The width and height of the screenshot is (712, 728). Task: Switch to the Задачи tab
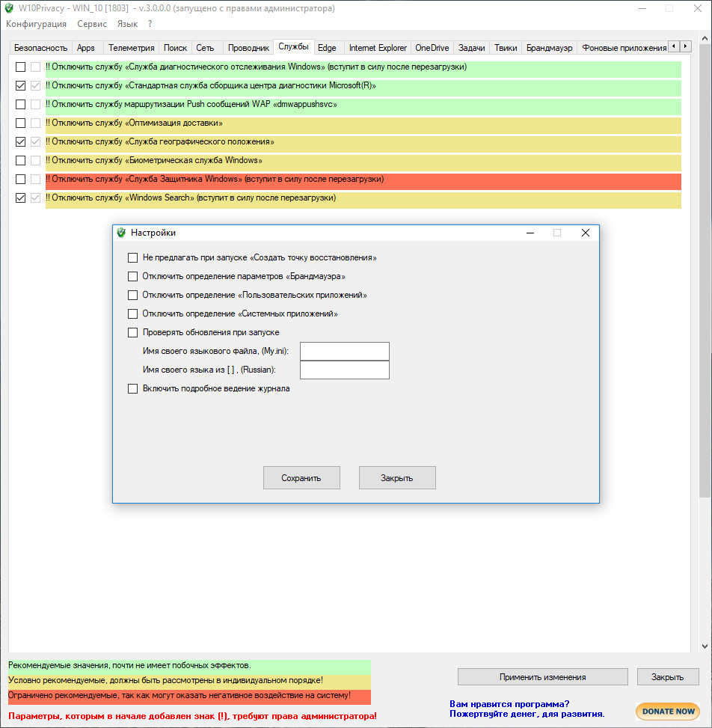472,48
